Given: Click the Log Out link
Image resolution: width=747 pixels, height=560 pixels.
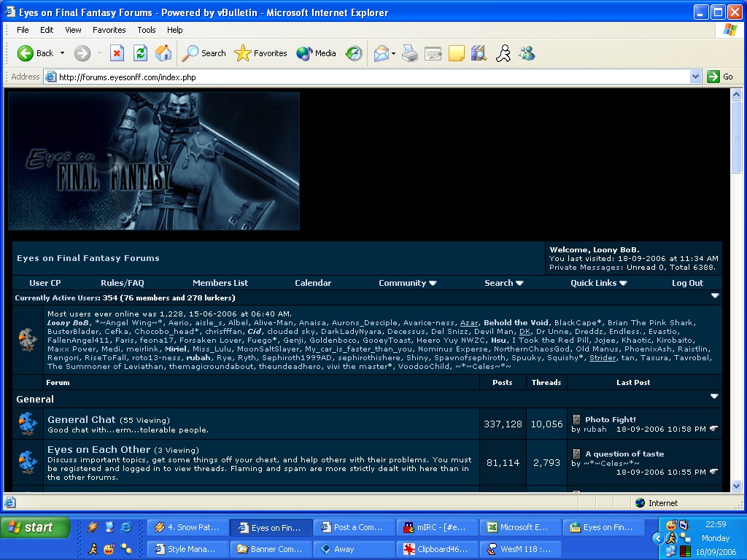Looking at the screenshot, I should (x=687, y=283).
